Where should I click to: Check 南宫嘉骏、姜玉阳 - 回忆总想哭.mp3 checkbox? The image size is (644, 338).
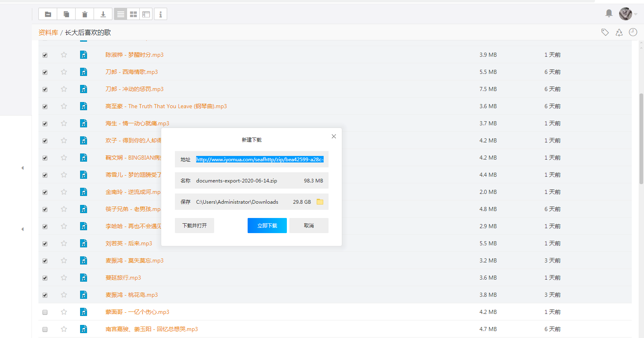[45, 329]
